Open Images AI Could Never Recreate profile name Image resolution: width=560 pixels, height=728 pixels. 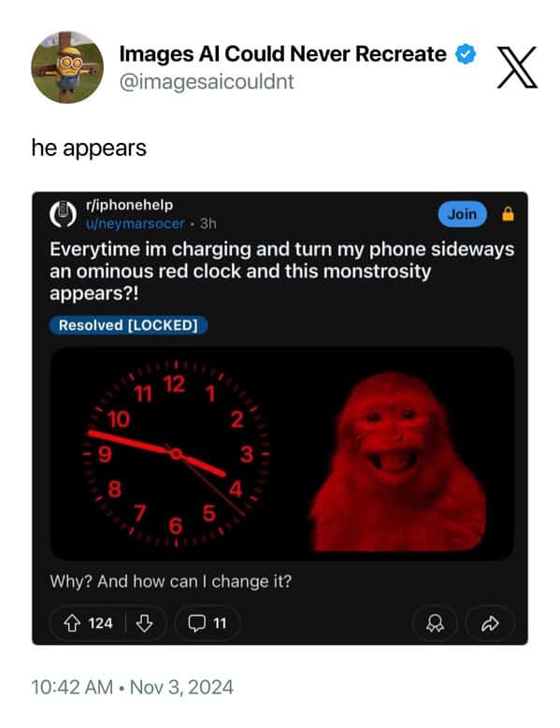282,54
